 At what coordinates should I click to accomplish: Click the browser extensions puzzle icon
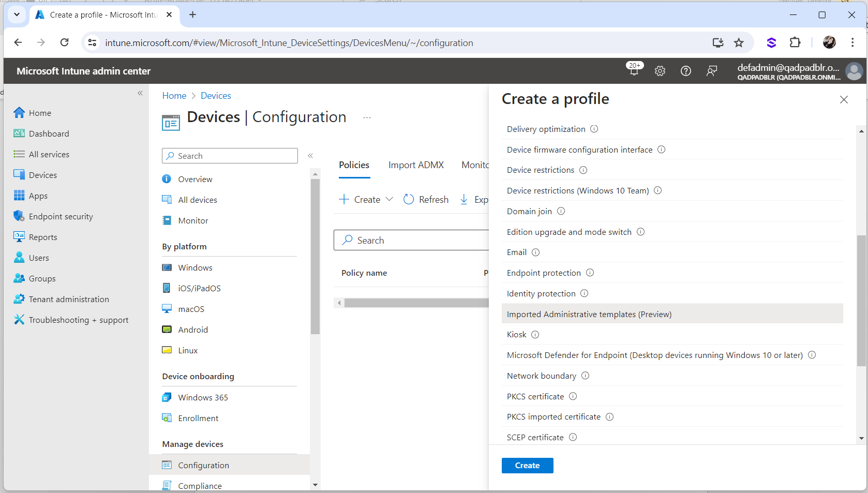[795, 42]
